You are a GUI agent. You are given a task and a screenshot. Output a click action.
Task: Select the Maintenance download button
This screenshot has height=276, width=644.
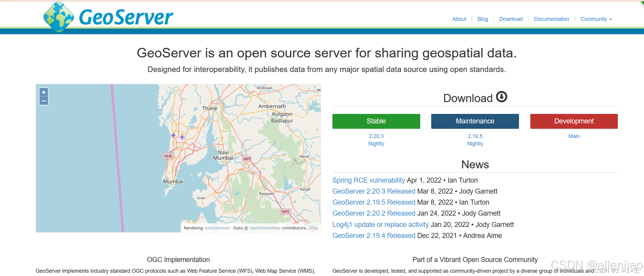[x=475, y=121]
